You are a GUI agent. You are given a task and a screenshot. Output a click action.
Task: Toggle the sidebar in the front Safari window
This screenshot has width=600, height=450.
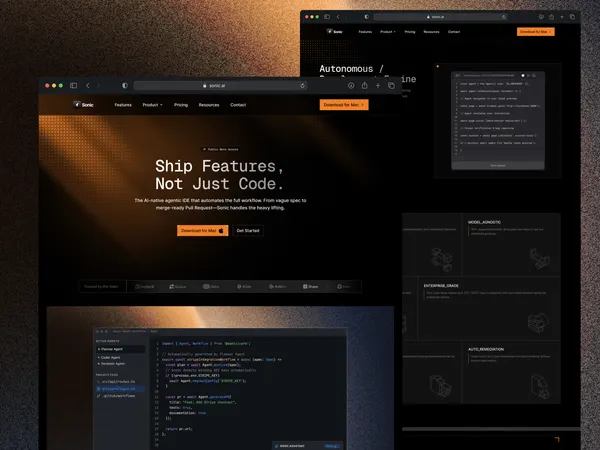(73, 86)
